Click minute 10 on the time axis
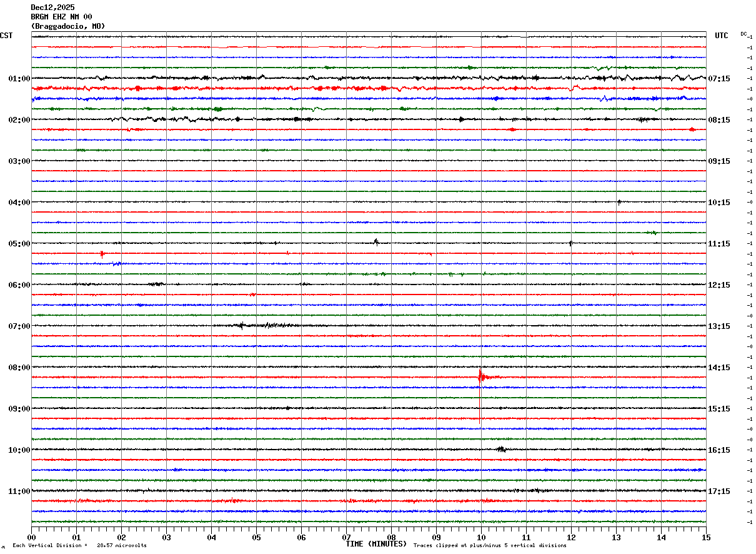This screenshot has width=756, height=554. click(481, 538)
